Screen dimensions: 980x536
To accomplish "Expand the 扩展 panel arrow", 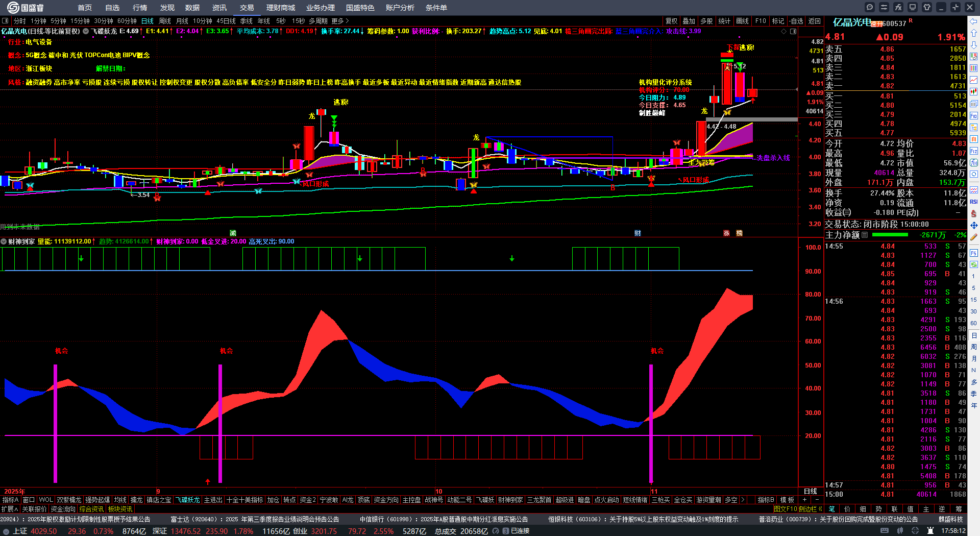I will click(x=10, y=509).
